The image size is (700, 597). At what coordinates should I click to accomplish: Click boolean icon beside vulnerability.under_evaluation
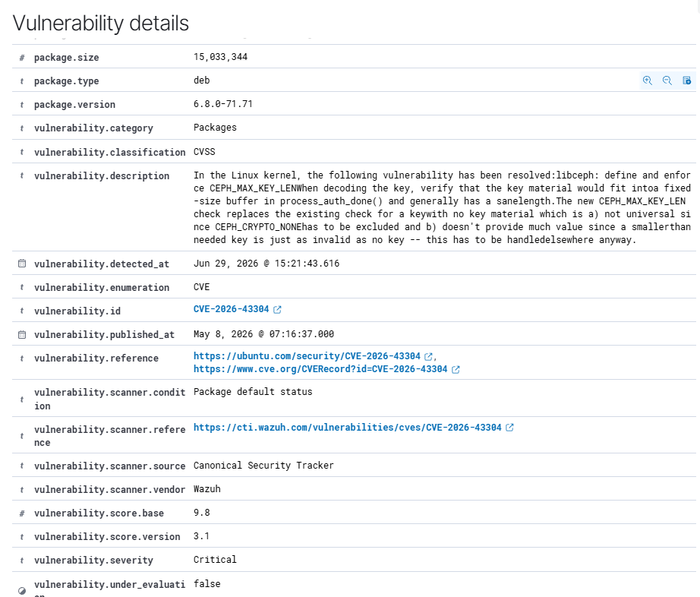(22, 591)
